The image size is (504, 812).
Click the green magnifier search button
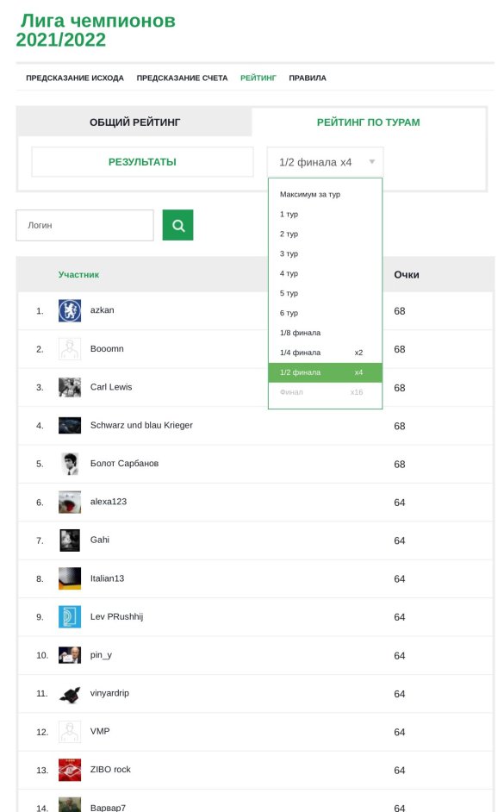(177, 225)
